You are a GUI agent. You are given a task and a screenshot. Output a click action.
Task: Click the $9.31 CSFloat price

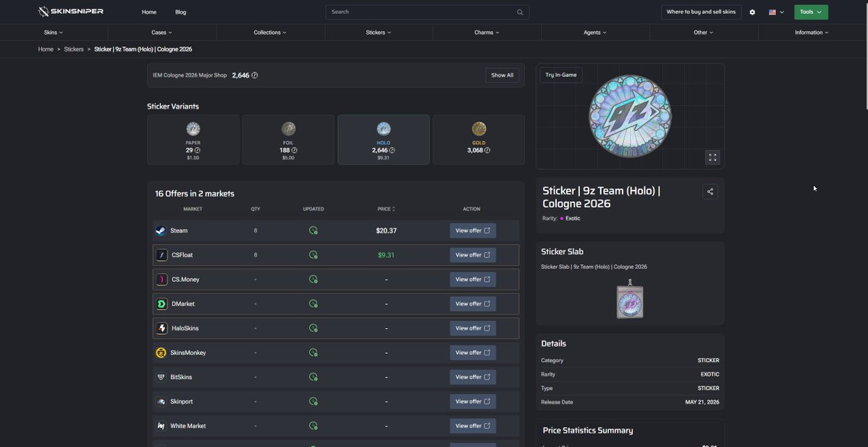pos(386,255)
